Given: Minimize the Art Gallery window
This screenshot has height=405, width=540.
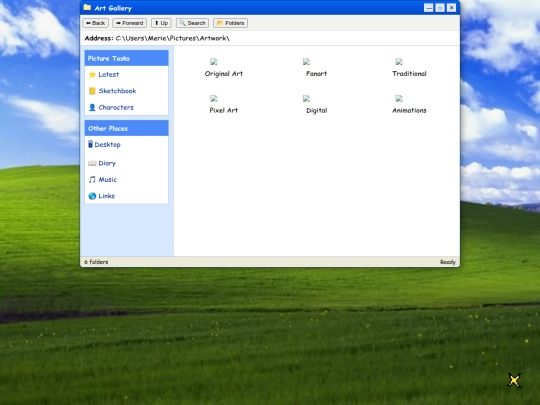Looking at the screenshot, I should (x=428, y=8).
